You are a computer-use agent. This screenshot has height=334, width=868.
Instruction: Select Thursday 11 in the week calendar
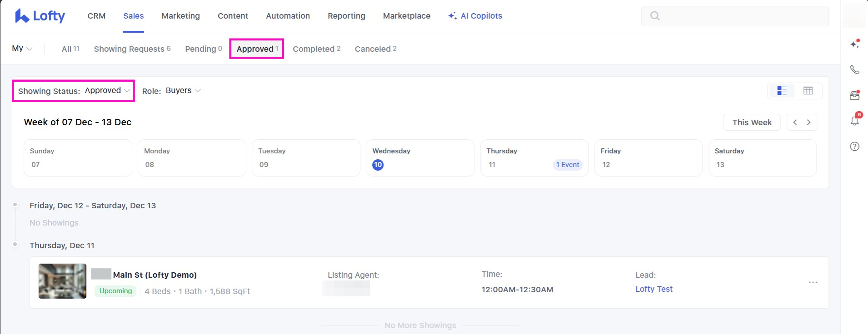(x=534, y=157)
